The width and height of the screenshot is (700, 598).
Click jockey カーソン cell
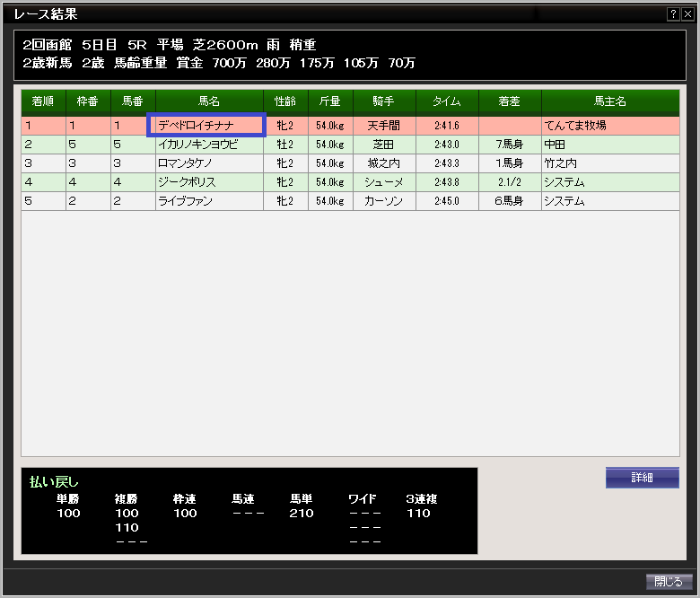(384, 201)
